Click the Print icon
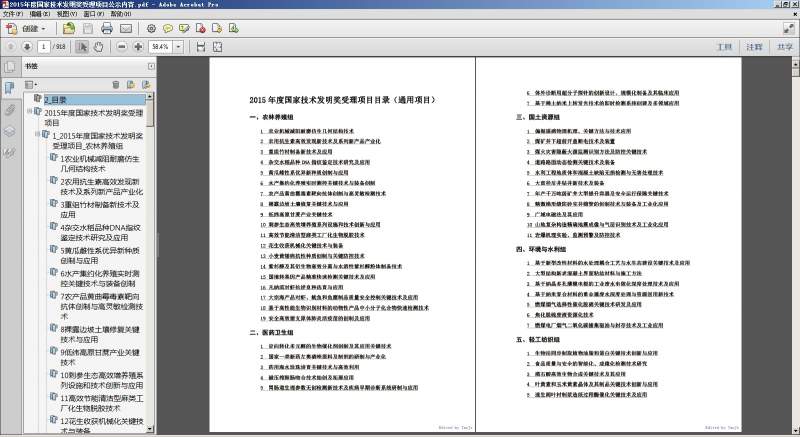 107,29
